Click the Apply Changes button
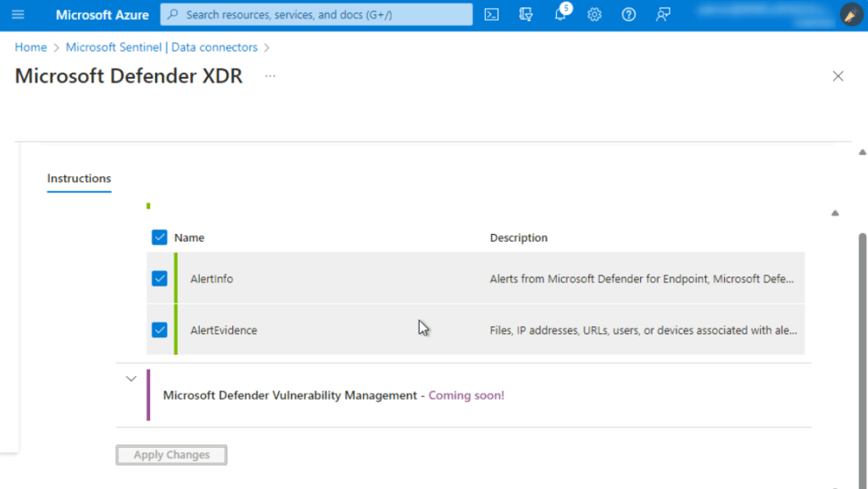Viewport: 868px width, 489px height. (171, 455)
